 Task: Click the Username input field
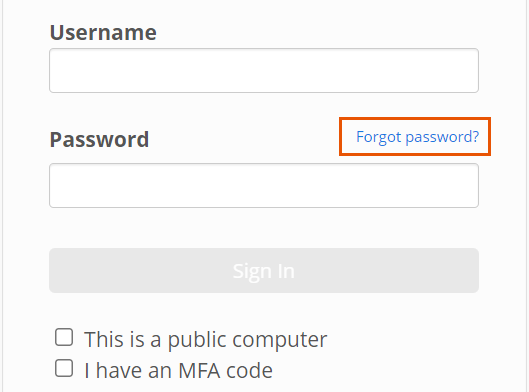pos(264,71)
